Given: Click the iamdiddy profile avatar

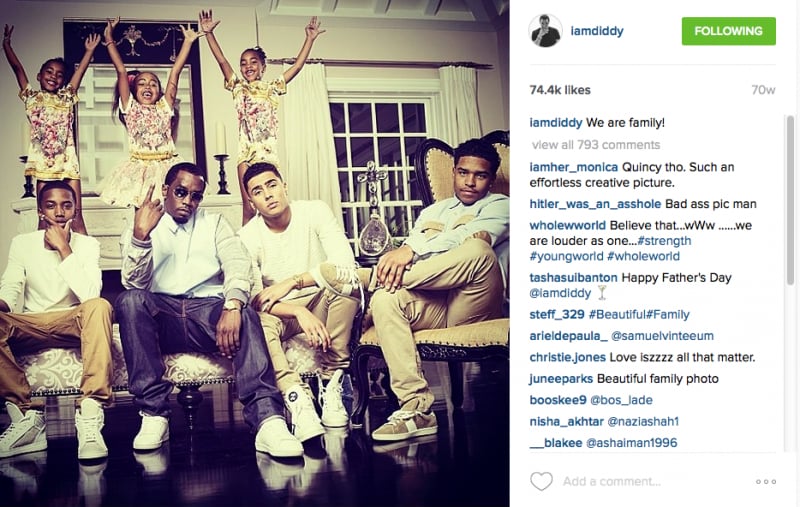Looking at the screenshot, I should pyautogui.click(x=545, y=31).
